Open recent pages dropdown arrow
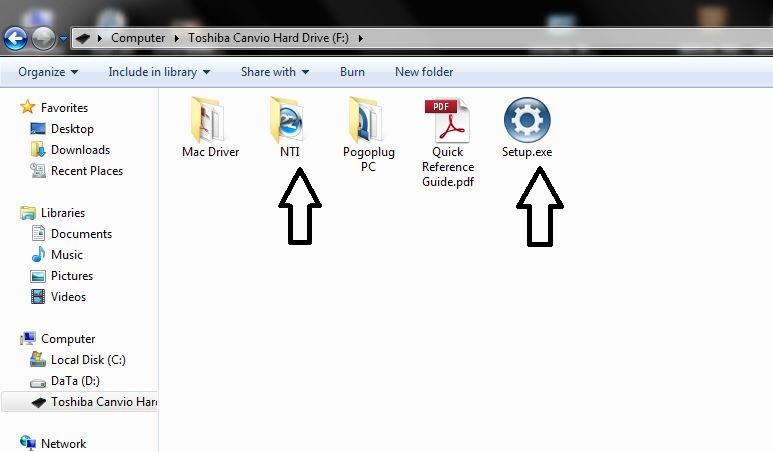773x452 pixels. click(63, 38)
